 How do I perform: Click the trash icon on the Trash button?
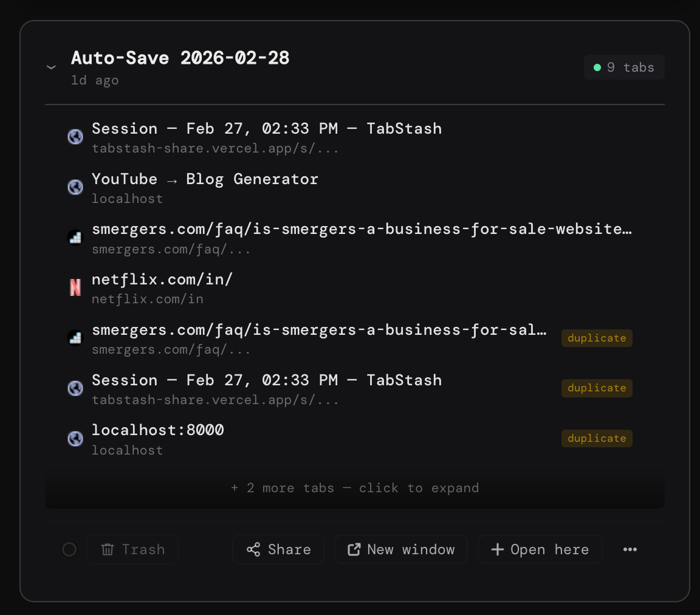[x=108, y=549]
